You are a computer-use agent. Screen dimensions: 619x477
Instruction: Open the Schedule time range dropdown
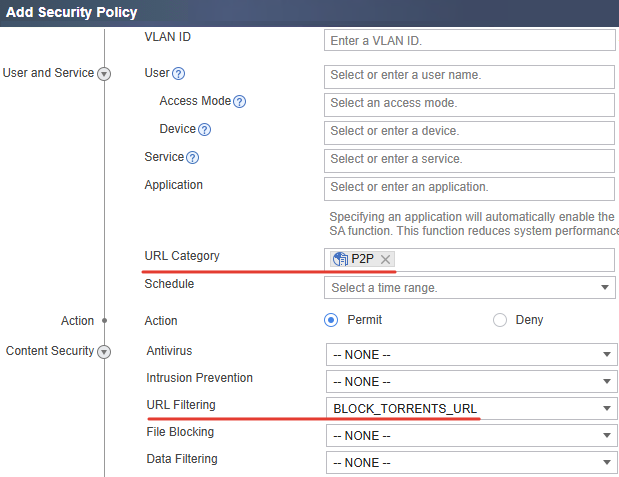point(469,287)
